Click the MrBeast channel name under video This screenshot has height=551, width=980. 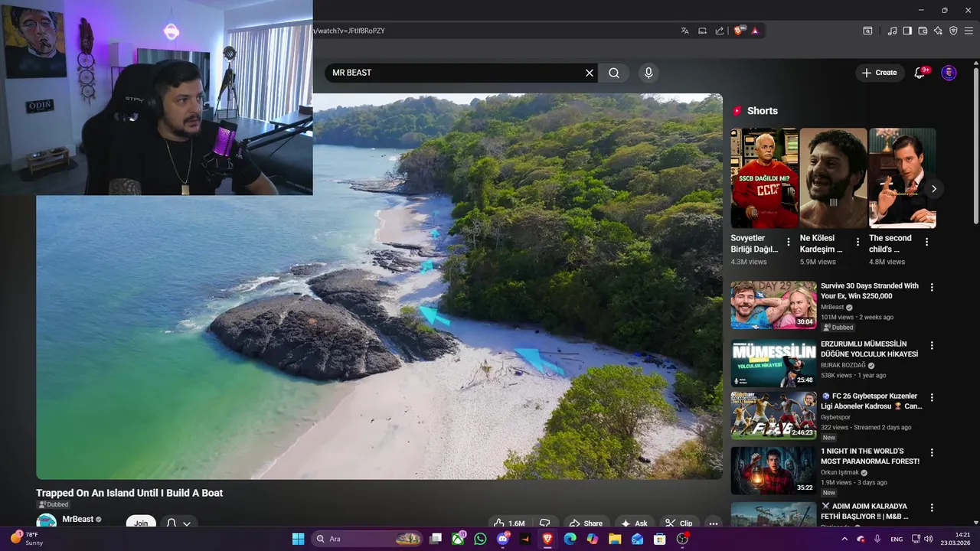point(78,519)
